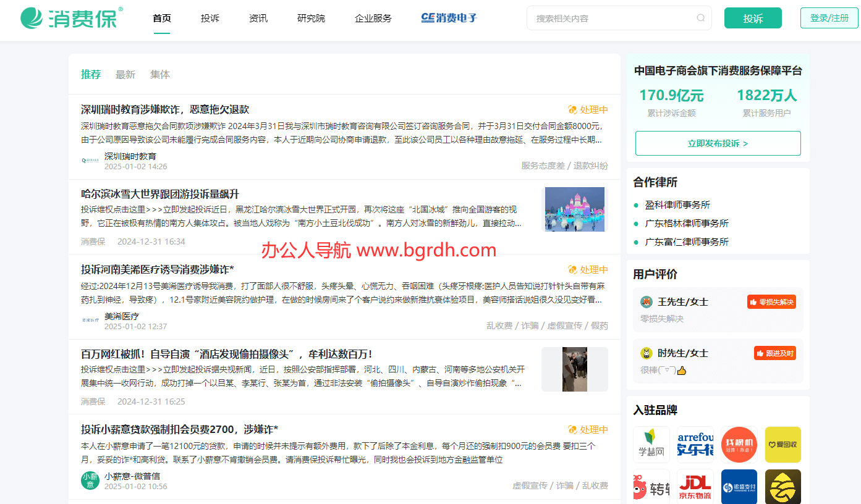The height and width of the screenshot is (504, 861).
Task: Click the 登录/注册 button
Action: (x=829, y=18)
